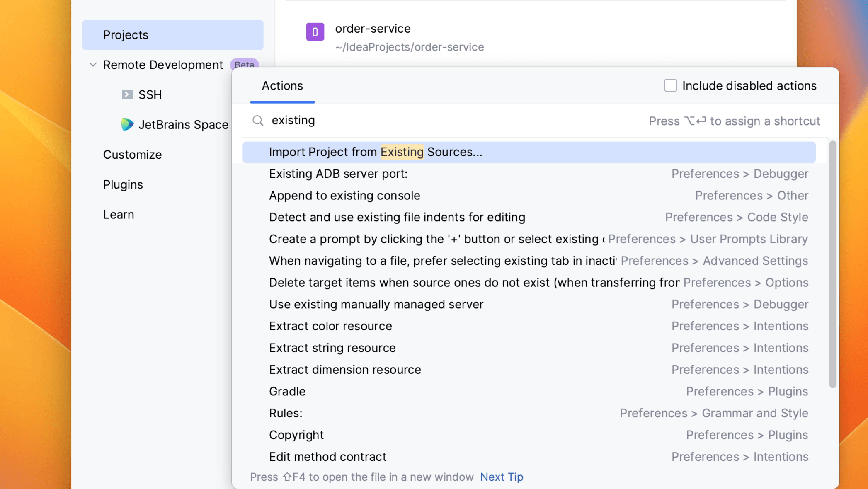Enable Include disabled actions
Screen dimensions: 868x489
coord(670,85)
